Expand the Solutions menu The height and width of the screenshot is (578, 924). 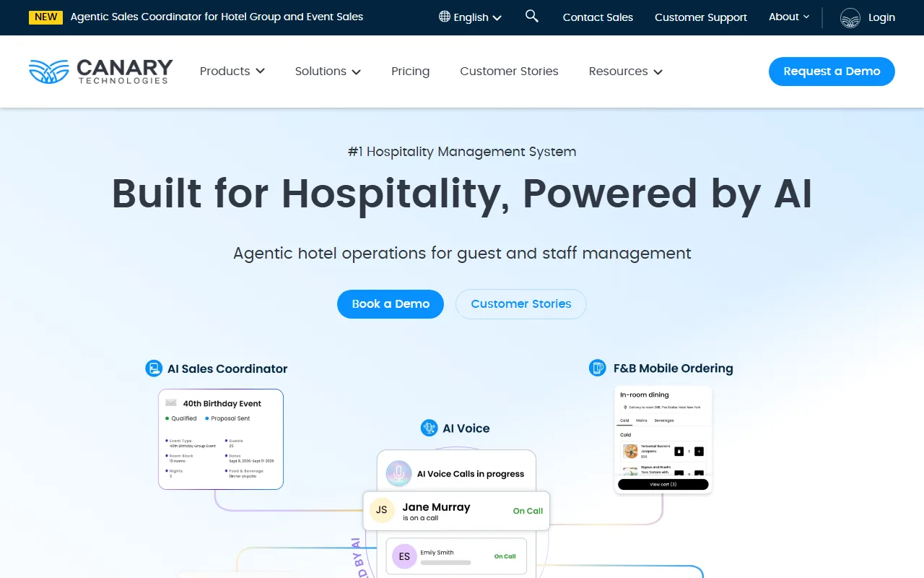(328, 71)
